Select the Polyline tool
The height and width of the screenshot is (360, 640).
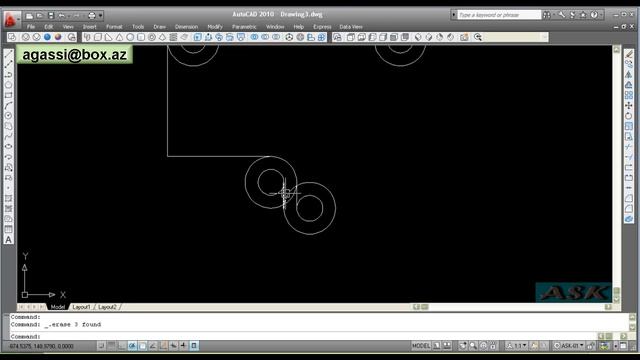tap(9, 75)
